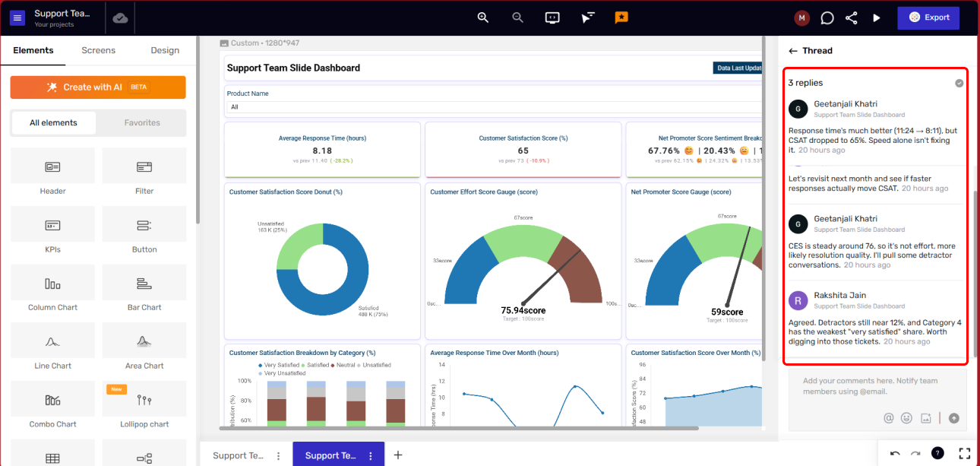This screenshot has width=980, height=466.
Task: Click the undo arrow icon
Action: [x=896, y=453]
